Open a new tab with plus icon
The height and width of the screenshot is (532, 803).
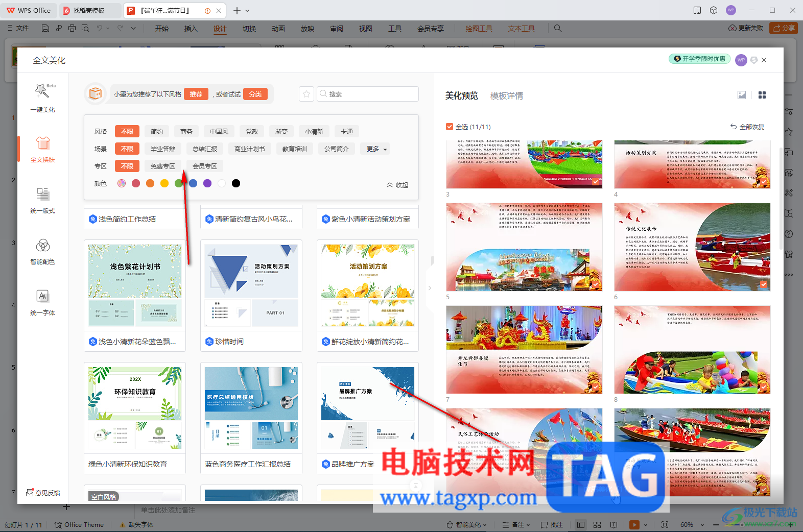click(x=237, y=10)
